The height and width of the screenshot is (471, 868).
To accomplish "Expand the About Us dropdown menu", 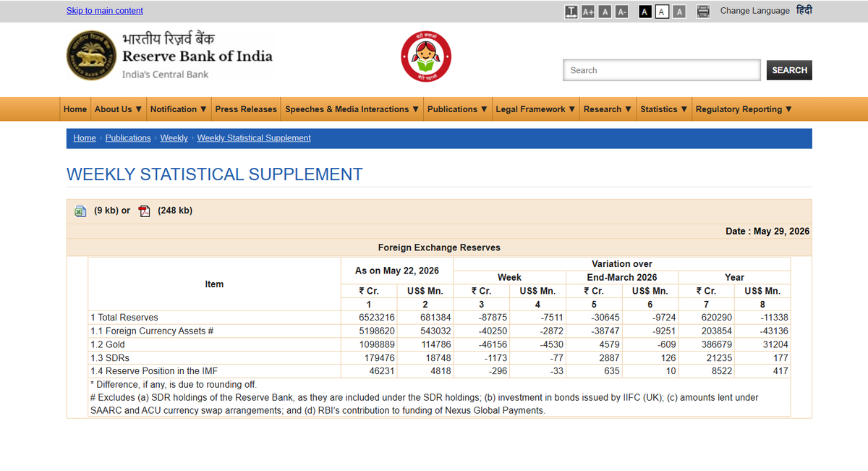I will click(119, 109).
